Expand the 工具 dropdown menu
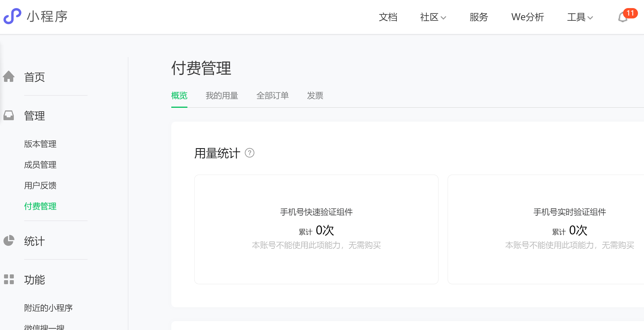The image size is (644, 330). 580,17
